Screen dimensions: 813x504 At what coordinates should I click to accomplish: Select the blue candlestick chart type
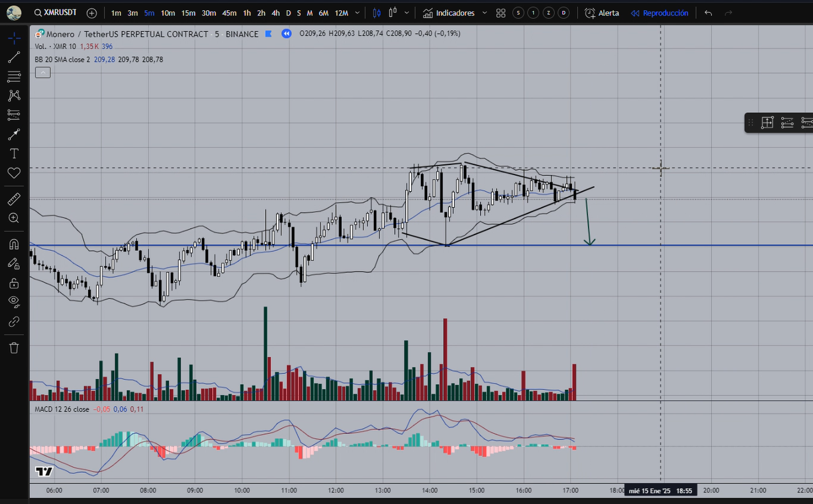[x=377, y=13]
